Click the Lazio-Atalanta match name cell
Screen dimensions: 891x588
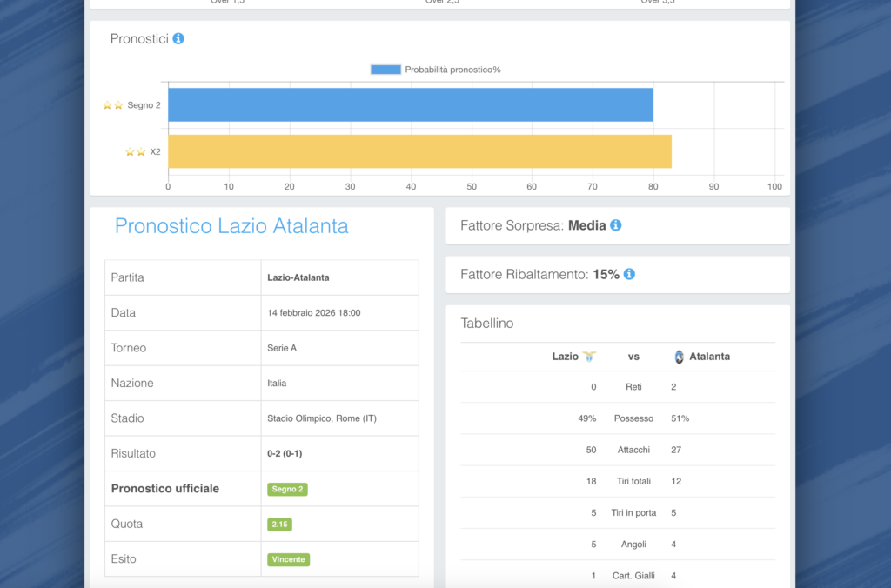point(298,278)
